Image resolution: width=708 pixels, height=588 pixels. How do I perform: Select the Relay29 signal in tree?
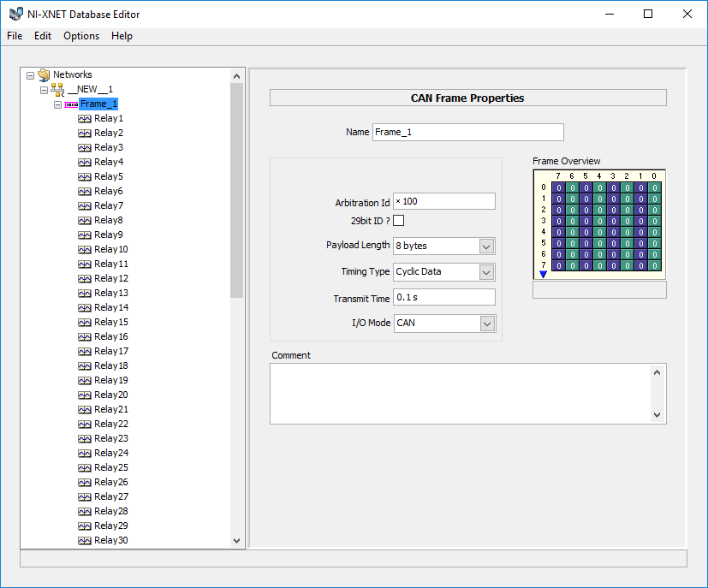(111, 526)
